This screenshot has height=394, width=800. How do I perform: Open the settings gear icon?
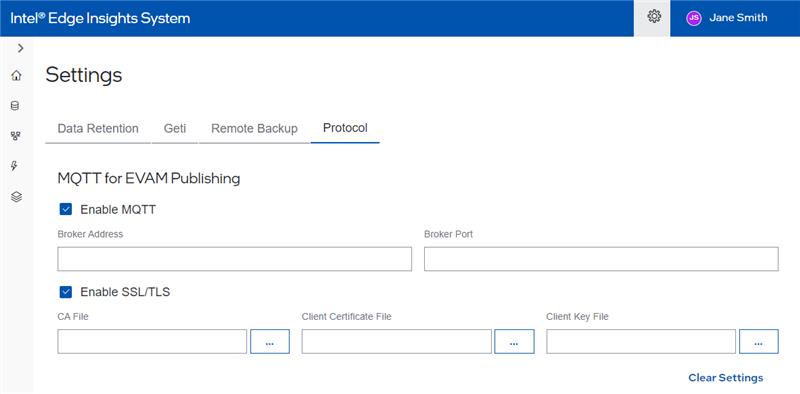coord(654,17)
